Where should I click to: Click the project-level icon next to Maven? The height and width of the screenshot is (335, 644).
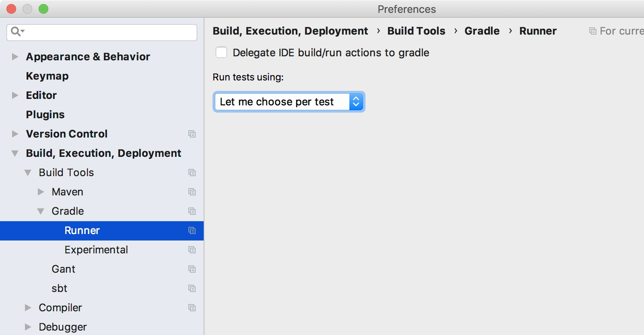[192, 192]
